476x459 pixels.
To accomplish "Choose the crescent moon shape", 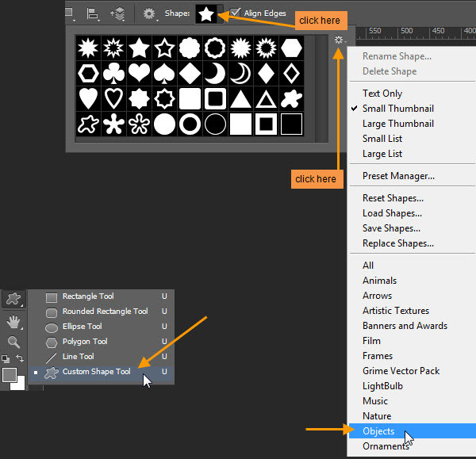I will (x=215, y=74).
